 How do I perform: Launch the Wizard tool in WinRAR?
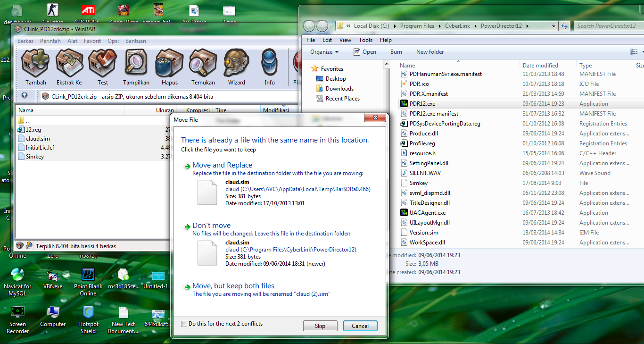[237, 67]
